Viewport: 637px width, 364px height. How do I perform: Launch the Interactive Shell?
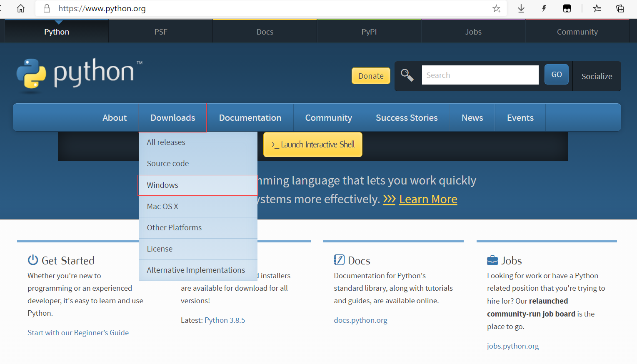[313, 145]
